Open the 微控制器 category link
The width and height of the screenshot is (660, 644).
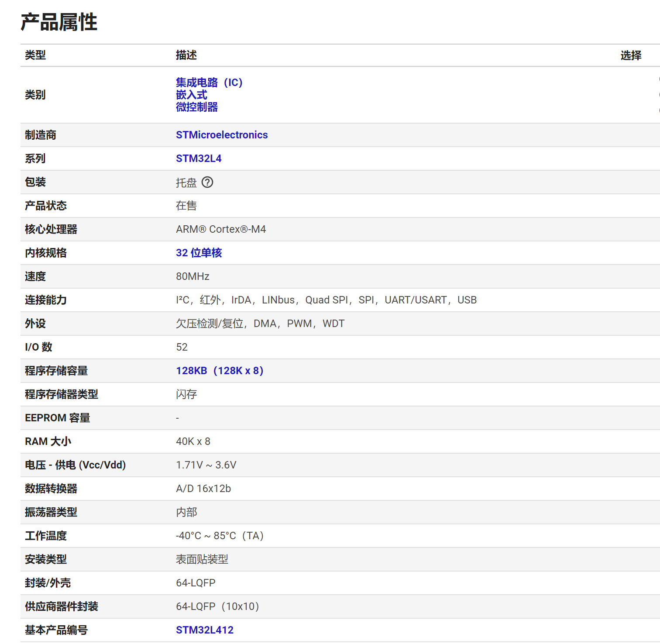[197, 107]
